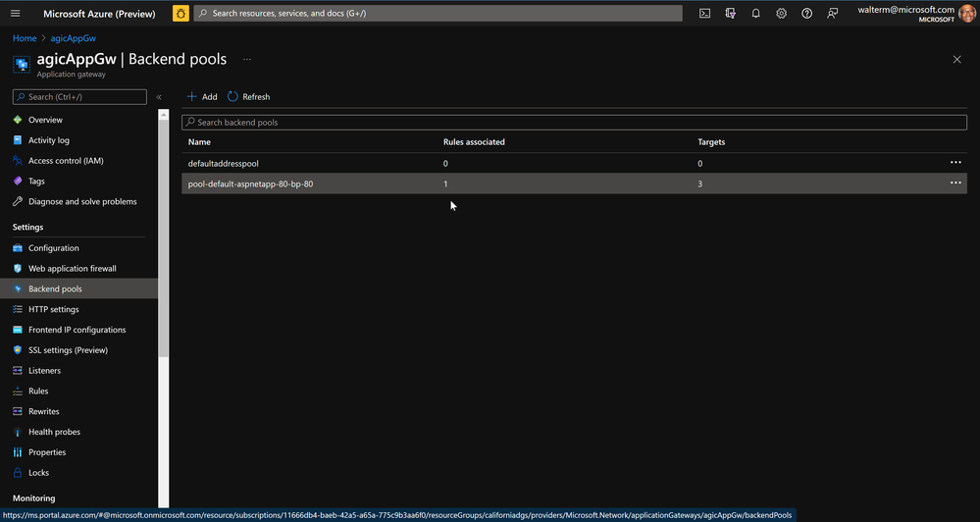
Task: Open the defaultaddresspool backend pool
Action: click(223, 163)
